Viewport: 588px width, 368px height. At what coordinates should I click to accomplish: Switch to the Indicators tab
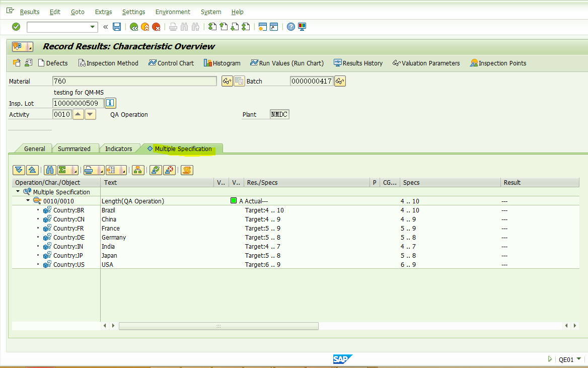[x=118, y=149]
